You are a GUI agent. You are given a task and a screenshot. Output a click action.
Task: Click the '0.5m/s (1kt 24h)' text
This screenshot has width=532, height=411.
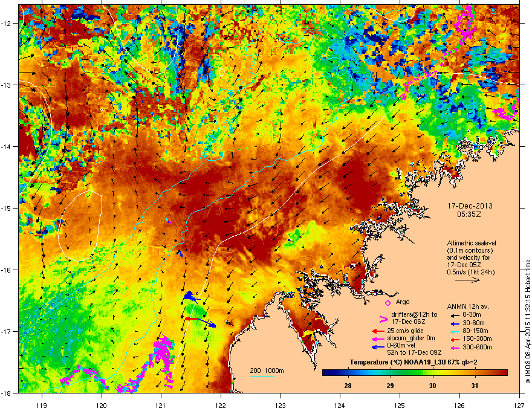(470, 272)
